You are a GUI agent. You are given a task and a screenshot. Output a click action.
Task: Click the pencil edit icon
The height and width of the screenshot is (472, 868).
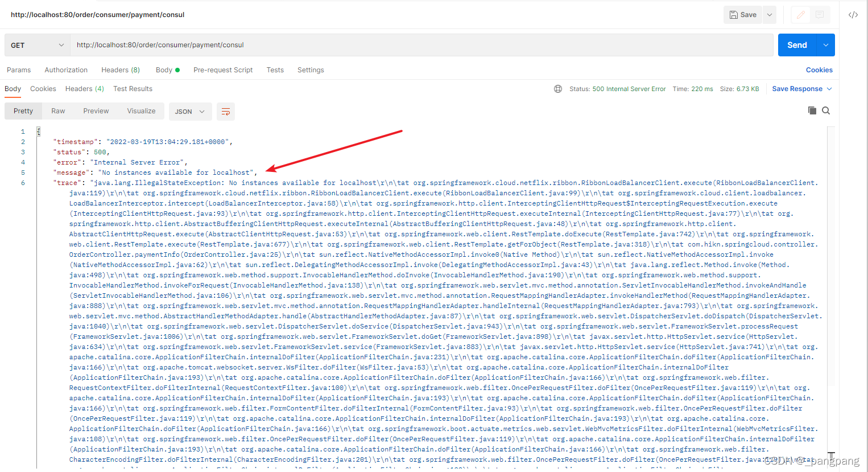click(801, 15)
